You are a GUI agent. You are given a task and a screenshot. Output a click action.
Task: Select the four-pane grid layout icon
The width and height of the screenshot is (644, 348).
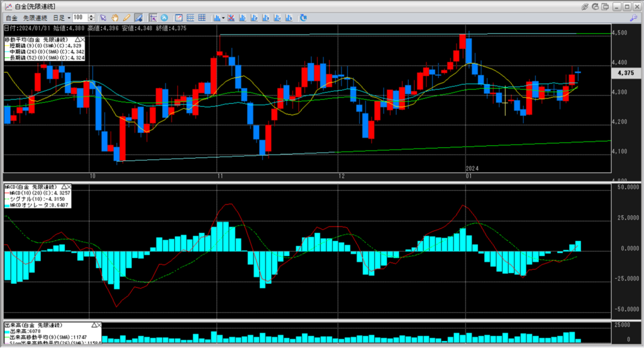pyautogui.click(x=202, y=18)
